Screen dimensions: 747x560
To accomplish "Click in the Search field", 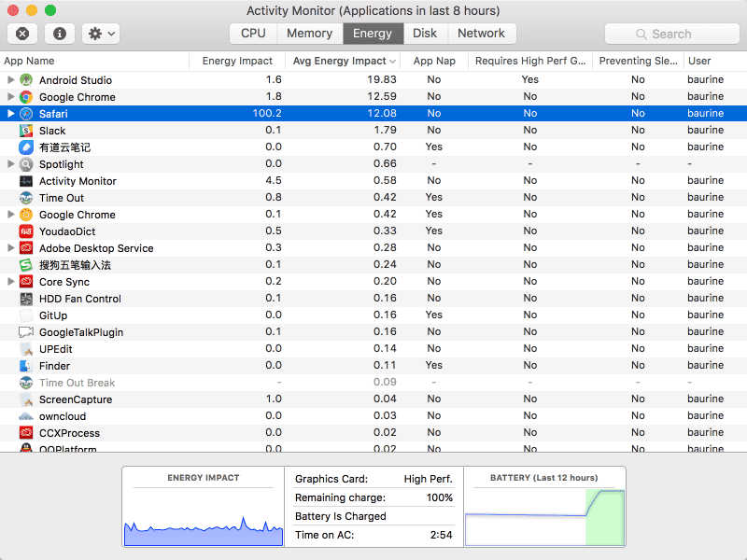I will [x=670, y=34].
